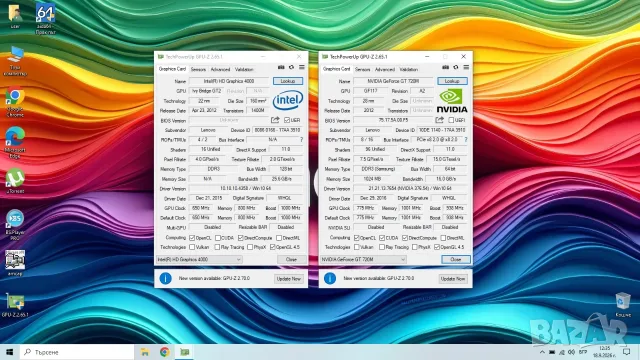
Task: Switch to Sensors tab in NVIDIA window
Action: [362, 69]
